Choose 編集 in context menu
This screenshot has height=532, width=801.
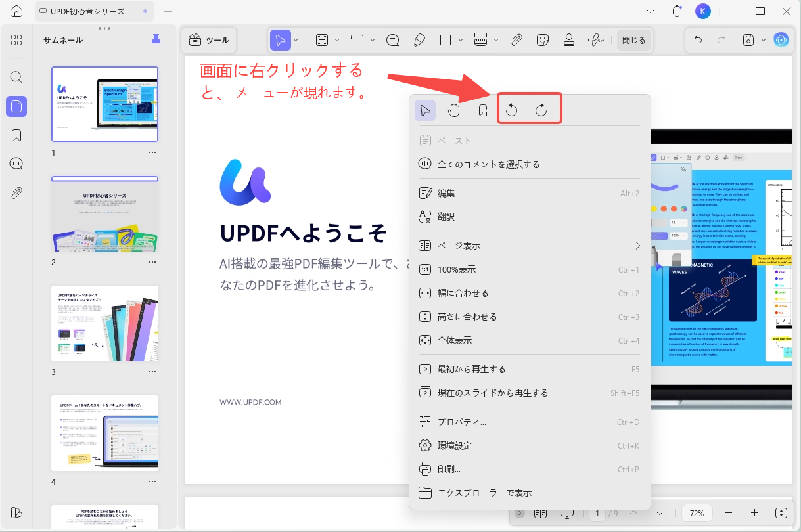pos(530,193)
